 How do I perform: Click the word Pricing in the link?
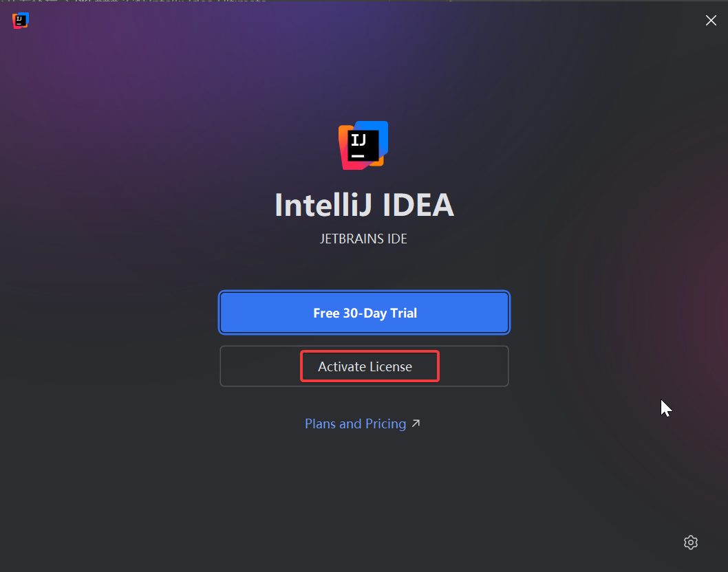(386, 423)
